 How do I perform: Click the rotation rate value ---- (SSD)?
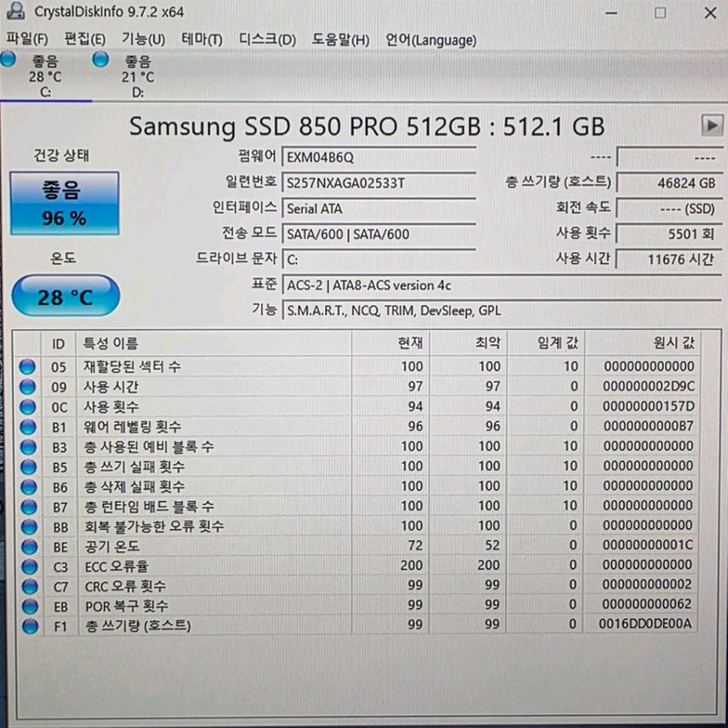click(x=669, y=209)
